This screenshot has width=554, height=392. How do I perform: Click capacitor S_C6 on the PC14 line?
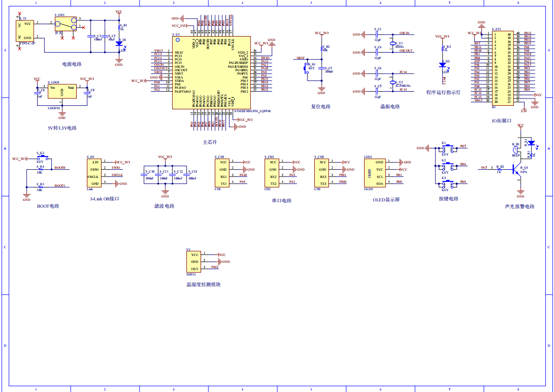[377, 74]
